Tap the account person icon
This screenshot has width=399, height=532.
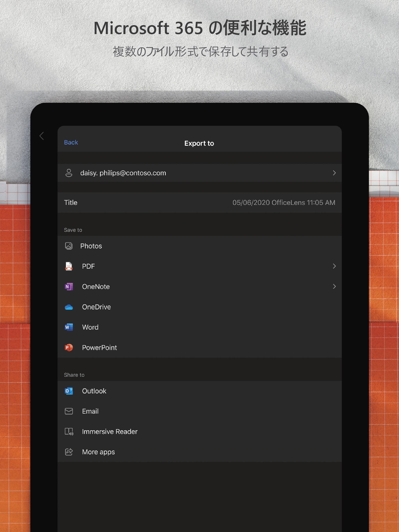tap(69, 173)
